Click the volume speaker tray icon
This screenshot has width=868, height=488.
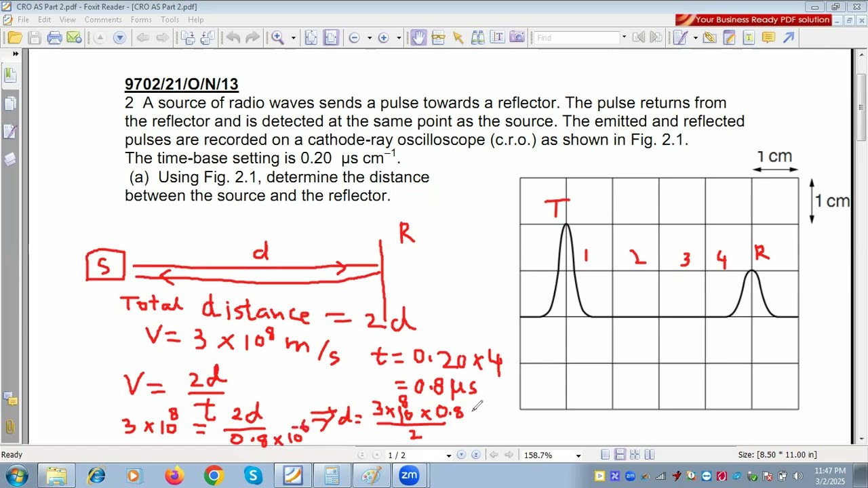797,476
